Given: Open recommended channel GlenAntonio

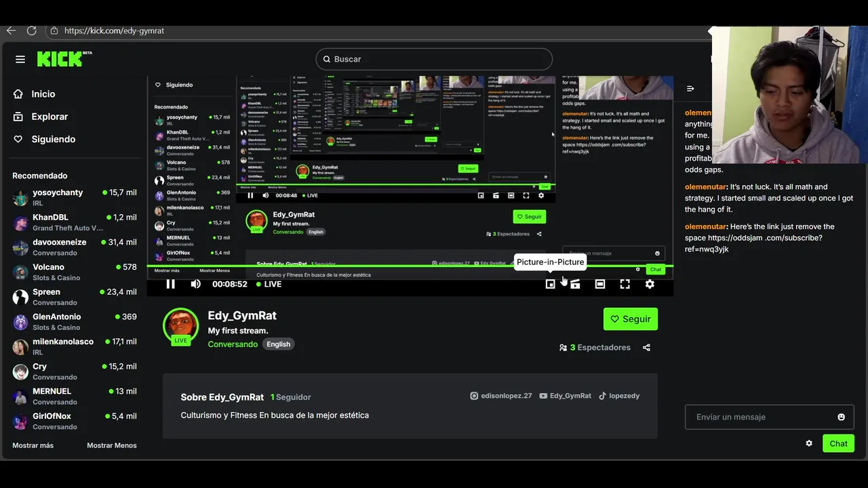Looking at the screenshot, I should click(x=75, y=322).
